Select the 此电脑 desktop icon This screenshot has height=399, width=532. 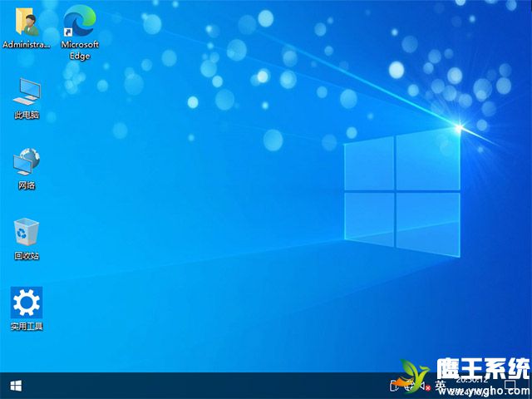(27, 98)
